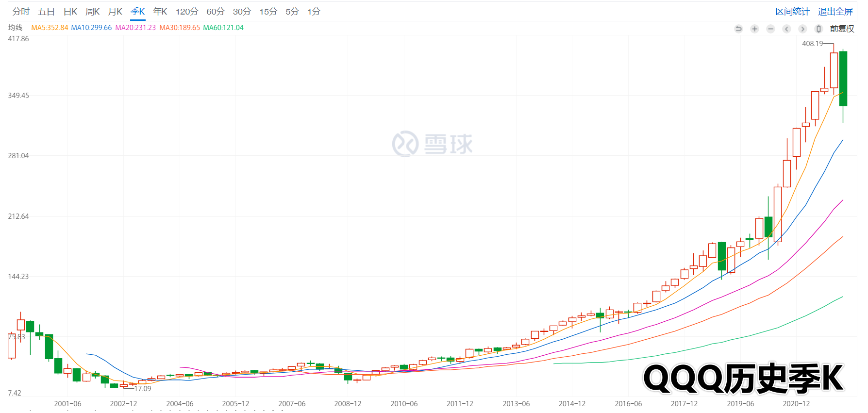Click the 均线 indicator label
The image size is (868, 413).
16,28
